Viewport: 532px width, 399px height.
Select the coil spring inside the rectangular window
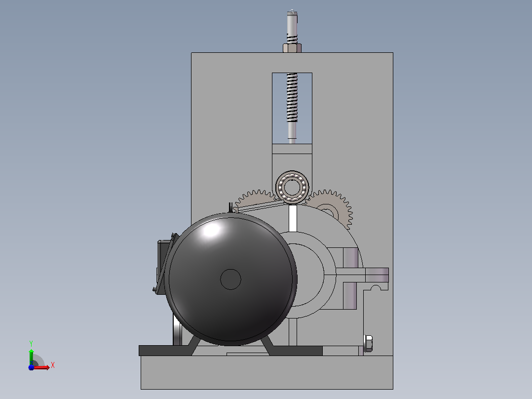click(x=292, y=97)
